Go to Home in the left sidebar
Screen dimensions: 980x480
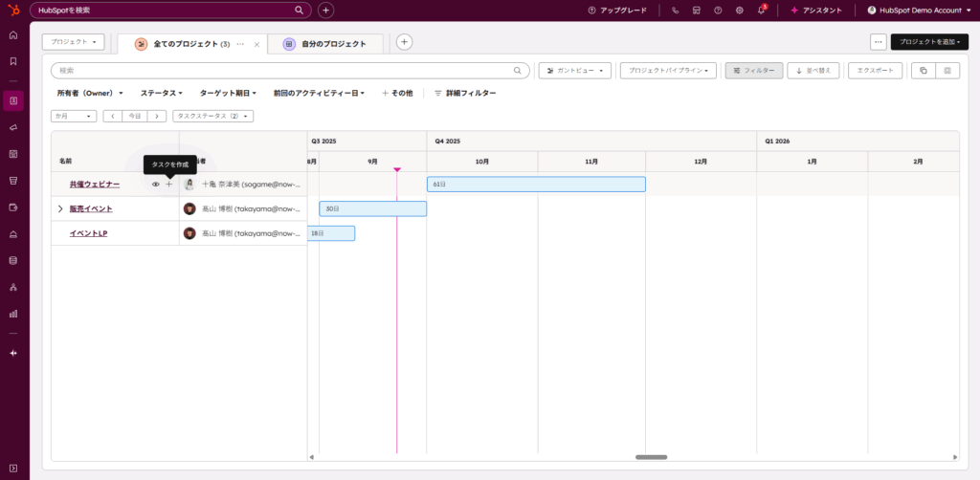(13, 35)
